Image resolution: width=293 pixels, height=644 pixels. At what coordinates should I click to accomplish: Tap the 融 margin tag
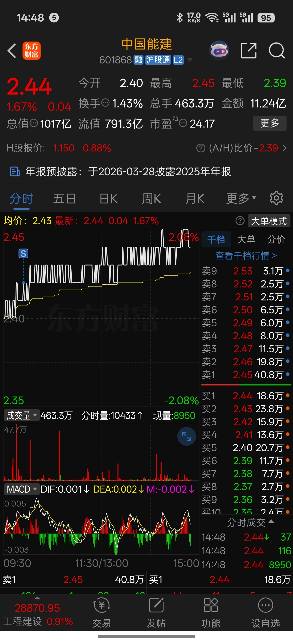click(x=138, y=60)
